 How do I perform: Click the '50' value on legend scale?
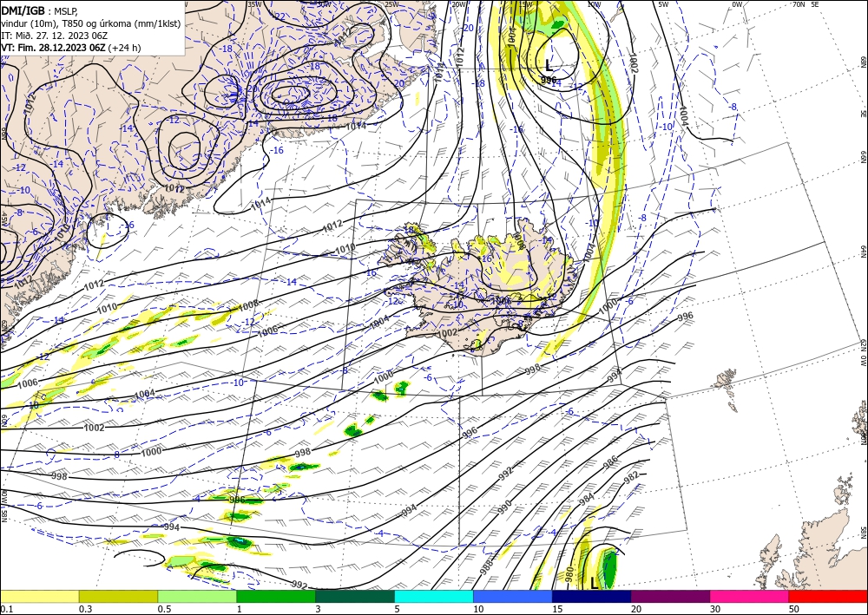pos(794,609)
